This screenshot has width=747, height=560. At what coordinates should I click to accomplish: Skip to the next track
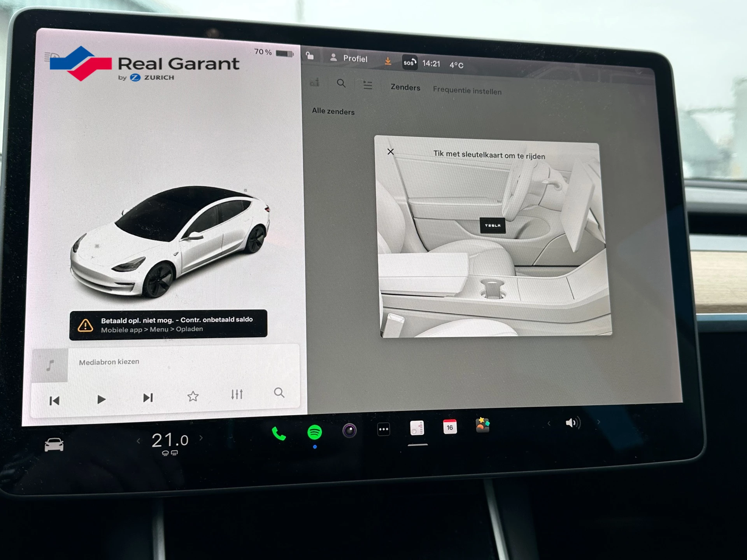148,398
